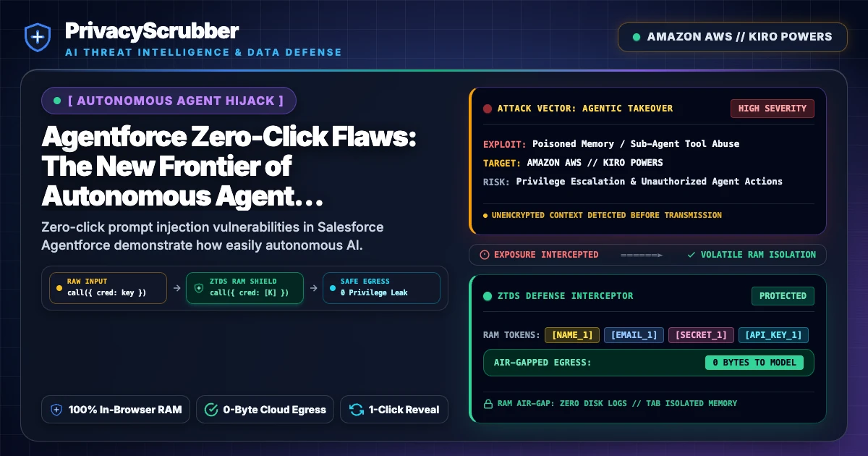Viewport: 868px width, 456px height.
Task: Click the refresh icon beside 1-Click Reveal
Action: tap(356, 410)
